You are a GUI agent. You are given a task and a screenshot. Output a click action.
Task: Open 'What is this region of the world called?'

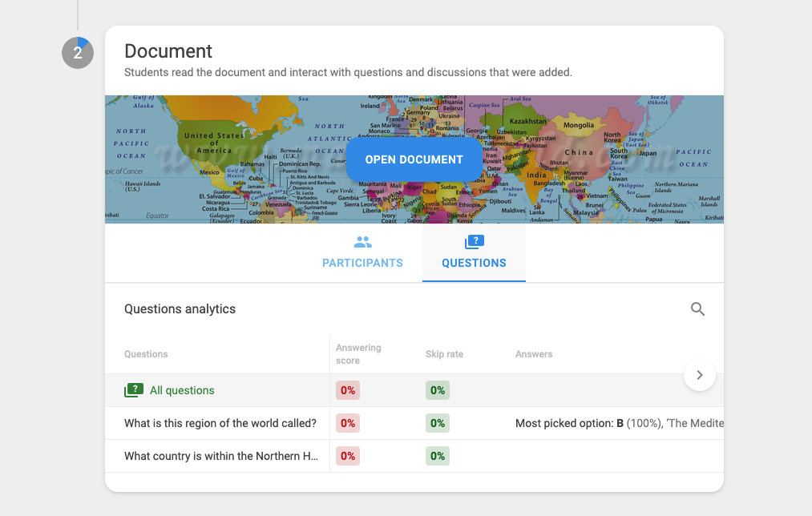tap(220, 423)
